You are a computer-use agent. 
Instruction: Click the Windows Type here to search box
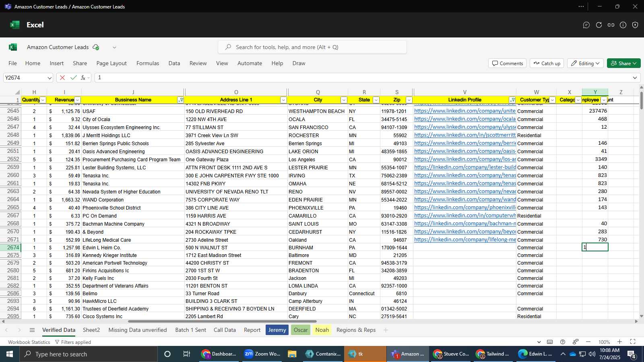point(89,354)
